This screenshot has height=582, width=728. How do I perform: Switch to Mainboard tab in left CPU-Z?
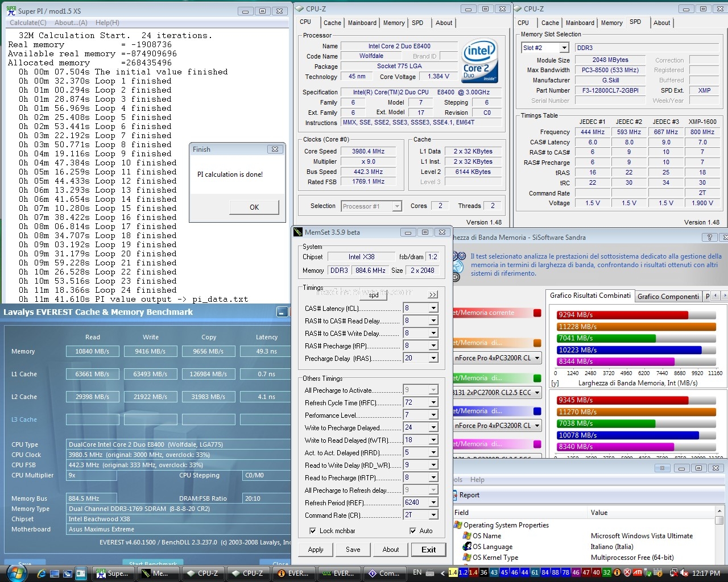pos(362,23)
